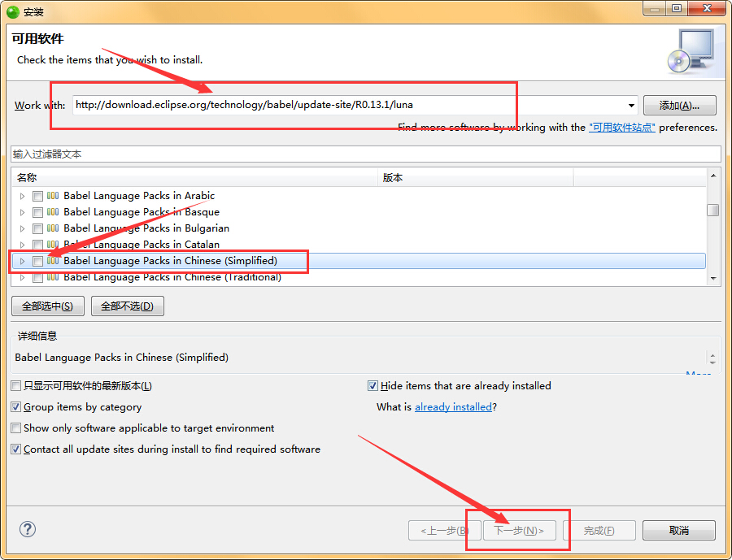732x560 pixels.
Task: Tick the Babel Language Packs in Arabic checkbox
Action: [37, 196]
